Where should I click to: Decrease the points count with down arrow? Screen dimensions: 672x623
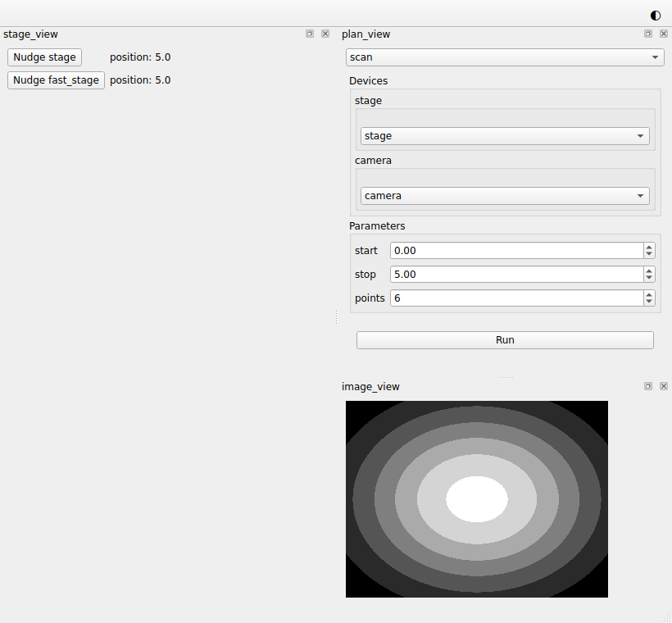649,302
